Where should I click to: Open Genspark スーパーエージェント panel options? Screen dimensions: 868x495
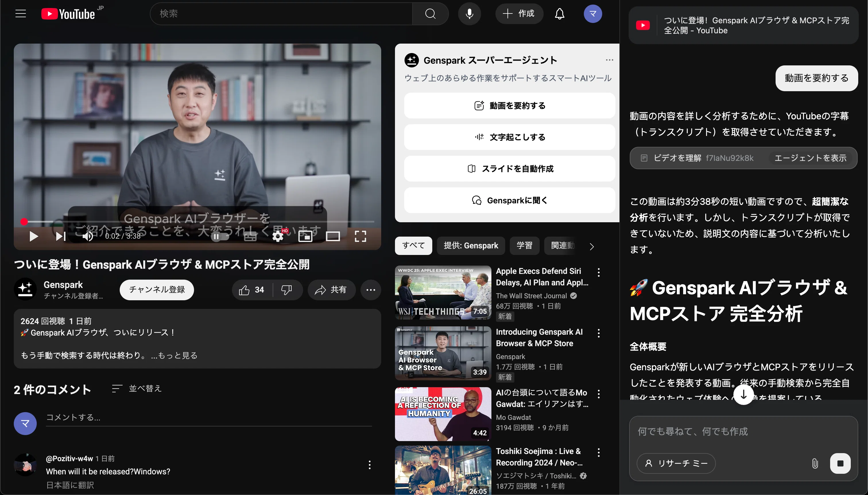coord(609,60)
